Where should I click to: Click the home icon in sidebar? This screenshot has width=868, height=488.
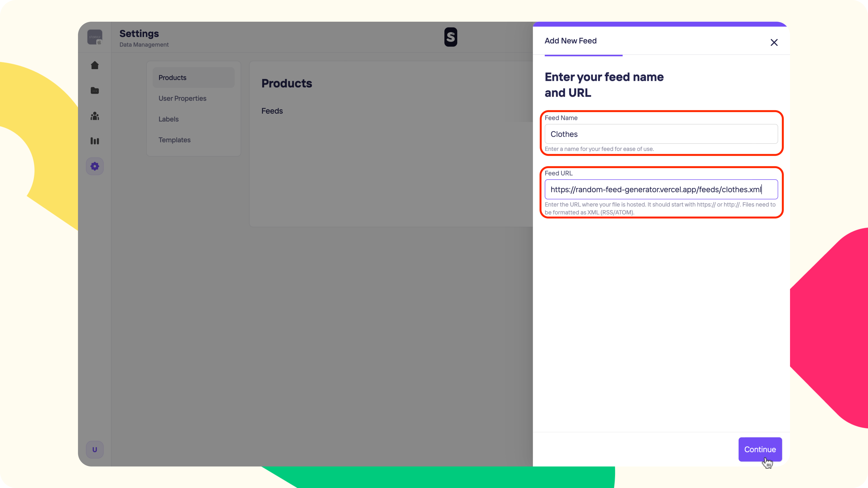pyautogui.click(x=95, y=65)
